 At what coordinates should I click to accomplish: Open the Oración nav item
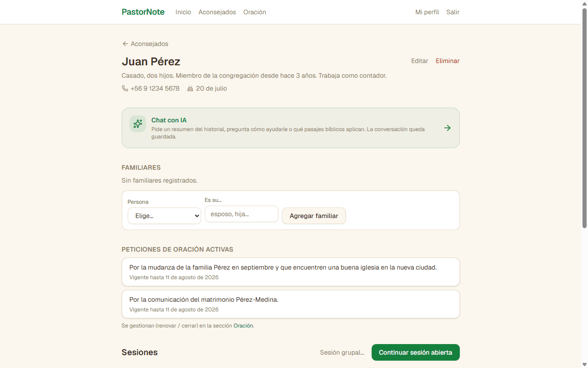pos(255,12)
